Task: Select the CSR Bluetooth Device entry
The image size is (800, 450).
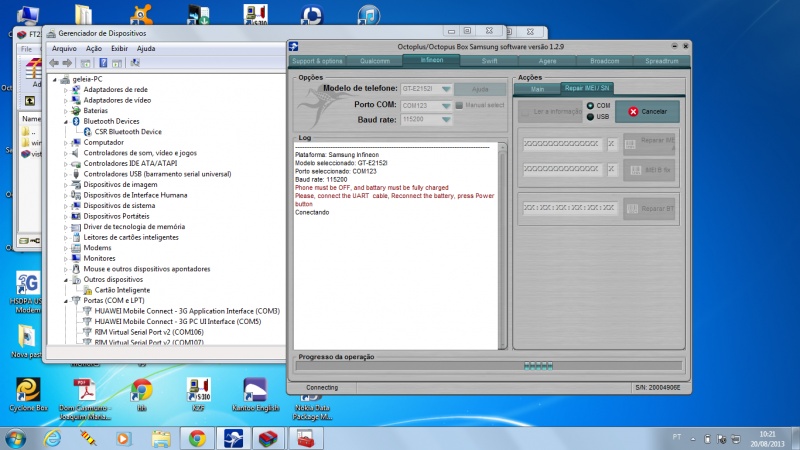Action: pos(128,132)
